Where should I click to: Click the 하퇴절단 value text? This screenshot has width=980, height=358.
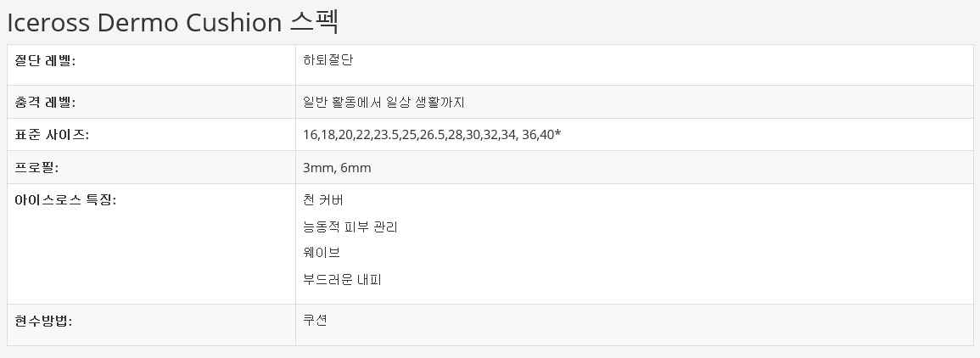coord(328,61)
